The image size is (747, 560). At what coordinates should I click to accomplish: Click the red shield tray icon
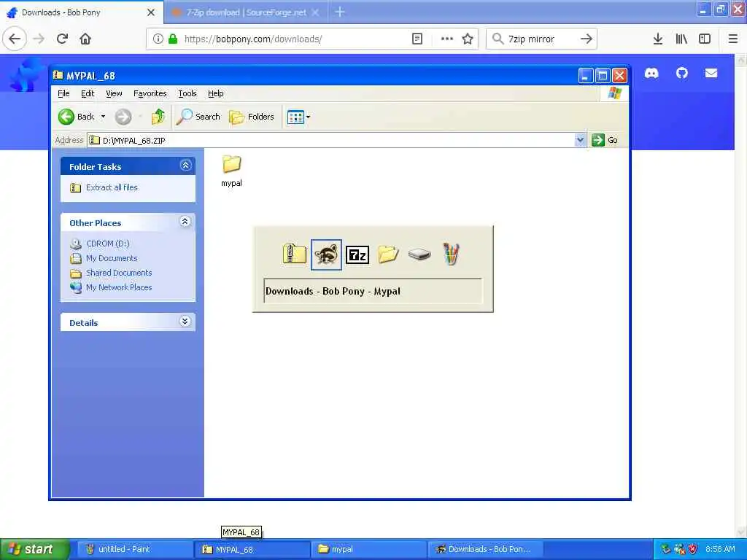click(693, 549)
